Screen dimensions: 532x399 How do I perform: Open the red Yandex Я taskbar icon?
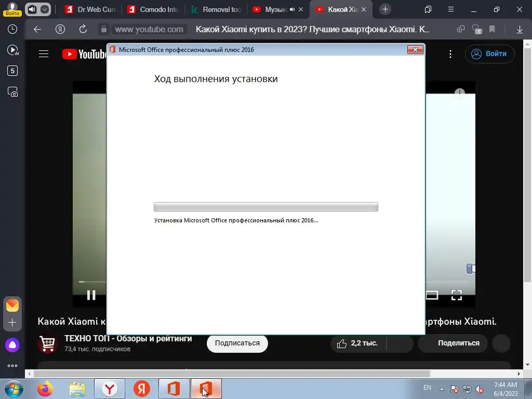click(x=142, y=389)
